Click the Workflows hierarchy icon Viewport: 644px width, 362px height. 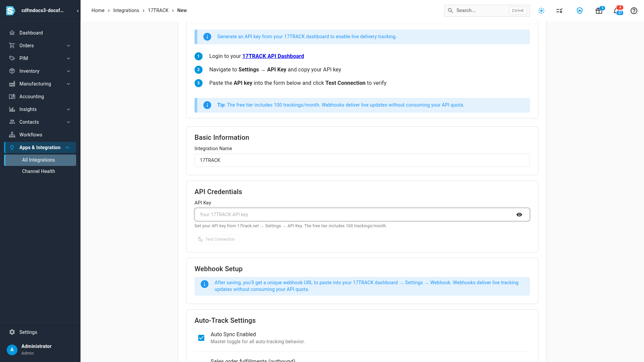tap(12, 135)
